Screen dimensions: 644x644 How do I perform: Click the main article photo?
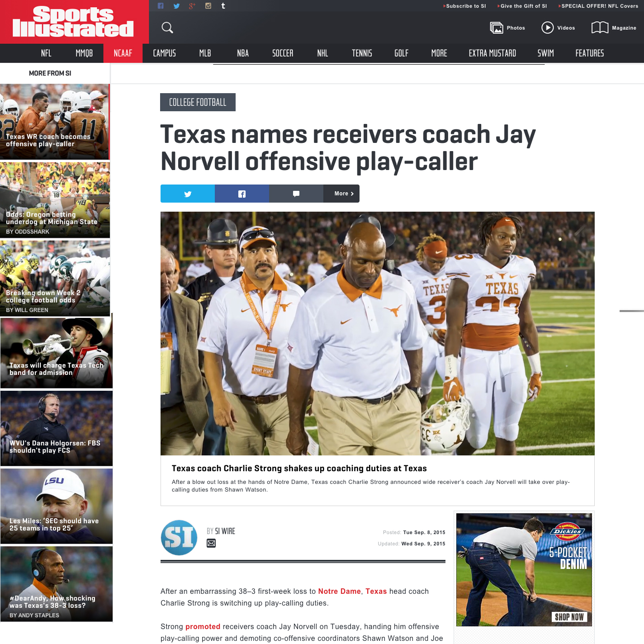[378, 333]
